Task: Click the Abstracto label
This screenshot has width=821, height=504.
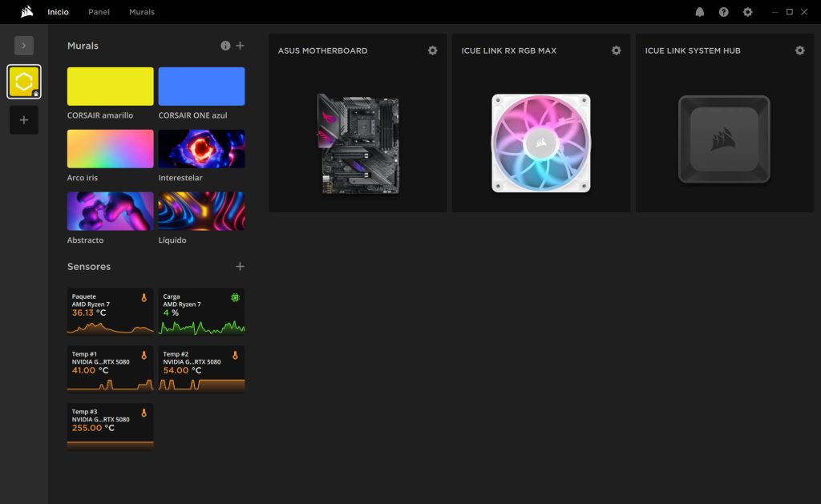Action: pos(85,240)
